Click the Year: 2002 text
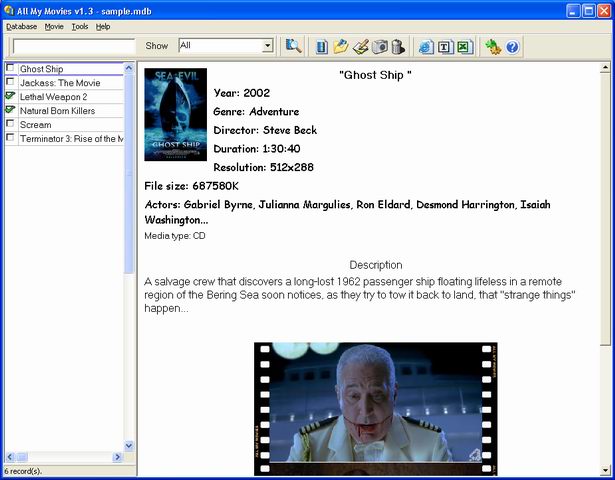 [242, 93]
